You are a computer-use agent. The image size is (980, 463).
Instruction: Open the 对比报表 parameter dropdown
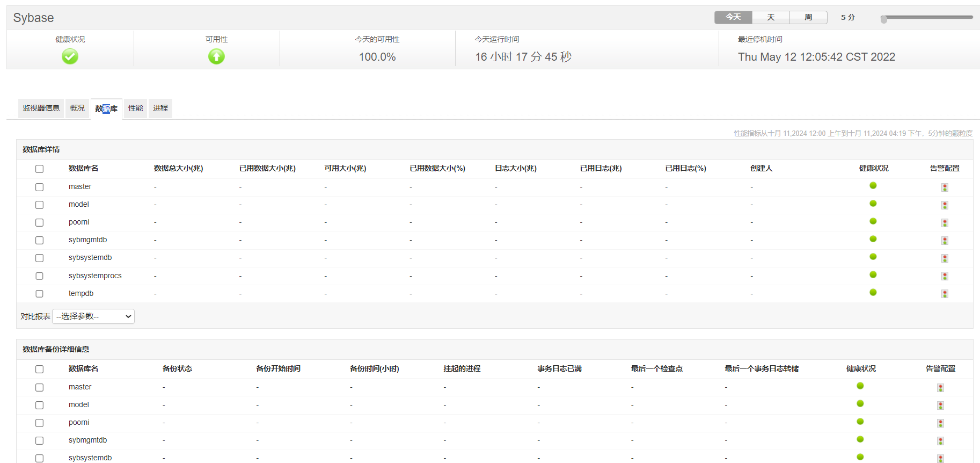click(x=93, y=316)
